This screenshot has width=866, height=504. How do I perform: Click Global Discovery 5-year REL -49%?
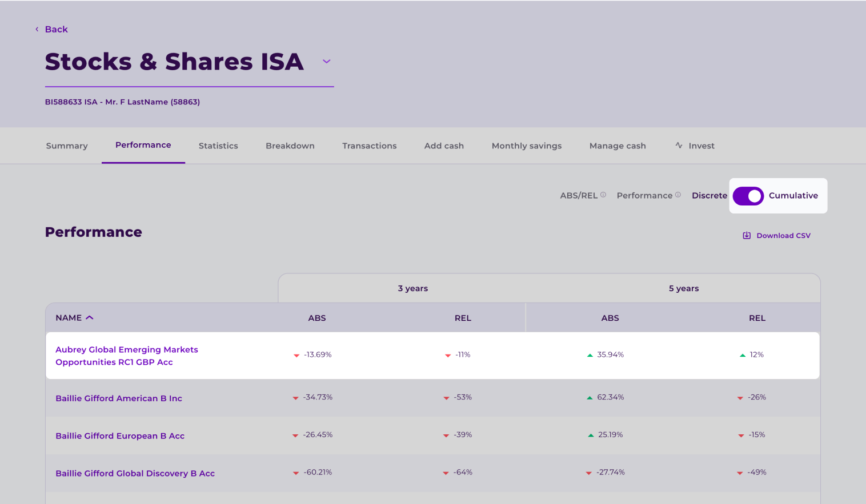[x=757, y=473]
